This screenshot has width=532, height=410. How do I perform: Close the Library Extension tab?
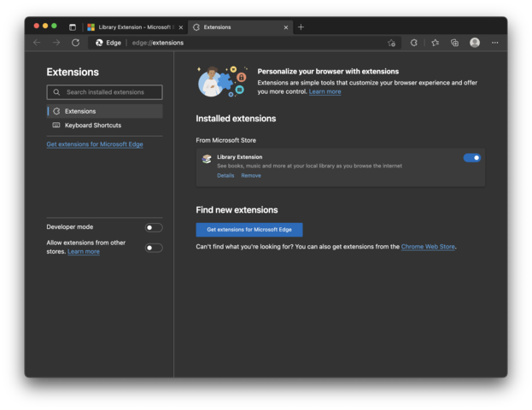181,27
